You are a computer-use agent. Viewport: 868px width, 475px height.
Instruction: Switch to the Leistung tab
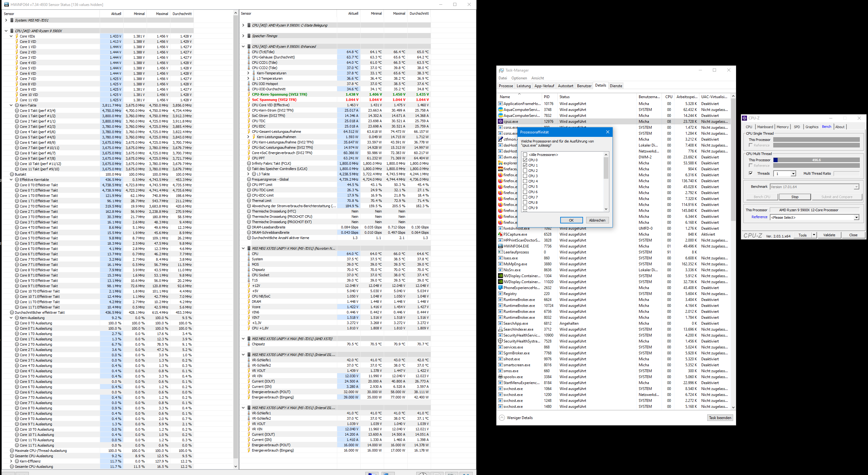pyautogui.click(x=523, y=86)
